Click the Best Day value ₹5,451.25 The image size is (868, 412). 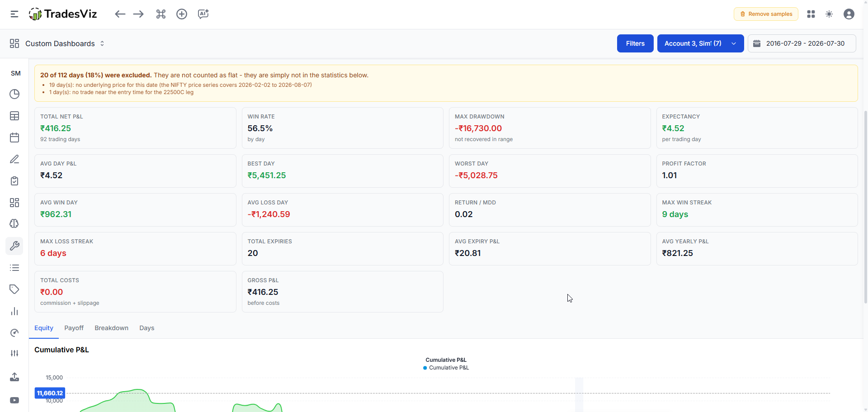267,175
